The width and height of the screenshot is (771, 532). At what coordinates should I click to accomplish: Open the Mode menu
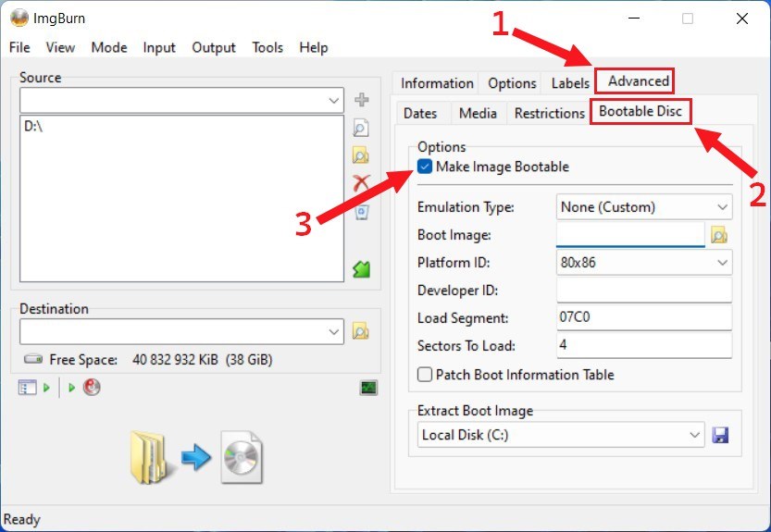pyautogui.click(x=109, y=48)
